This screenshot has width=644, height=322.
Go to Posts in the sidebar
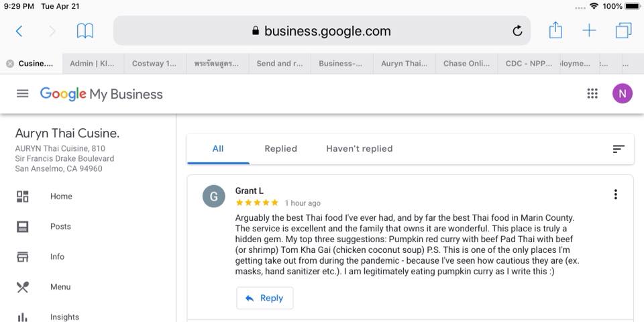tap(60, 227)
